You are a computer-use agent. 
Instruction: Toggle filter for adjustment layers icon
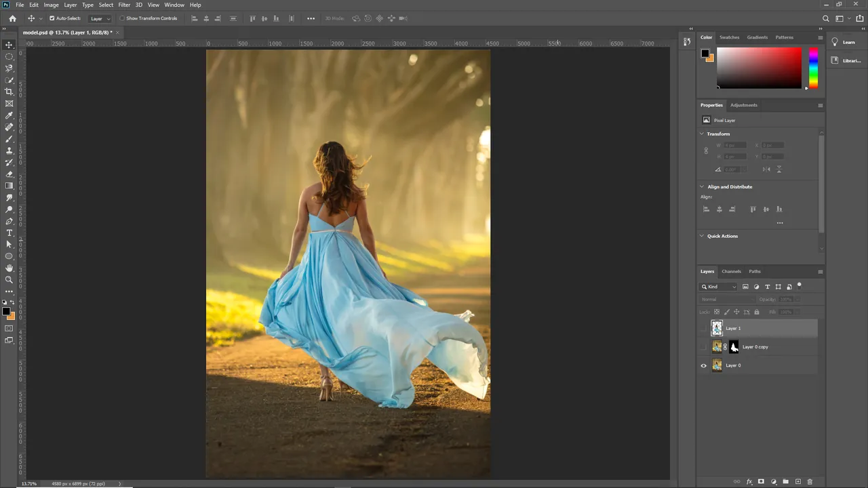(756, 287)
